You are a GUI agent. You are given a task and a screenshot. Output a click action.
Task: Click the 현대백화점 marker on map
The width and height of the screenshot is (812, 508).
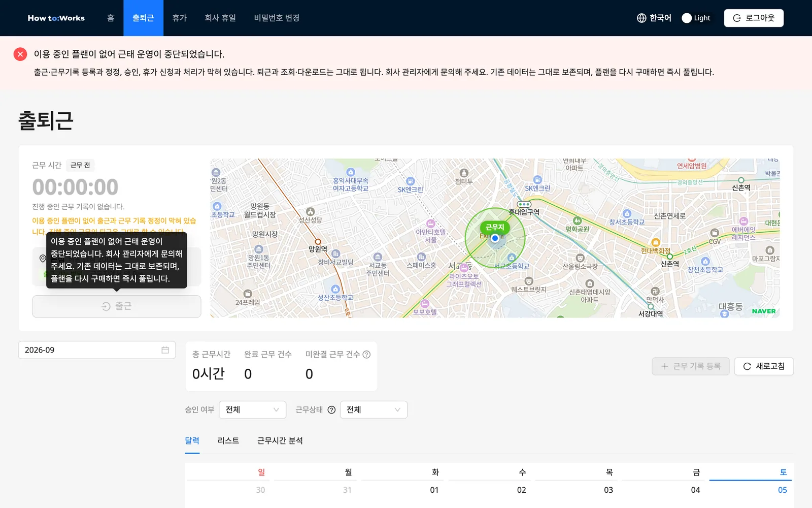(656, 243)
